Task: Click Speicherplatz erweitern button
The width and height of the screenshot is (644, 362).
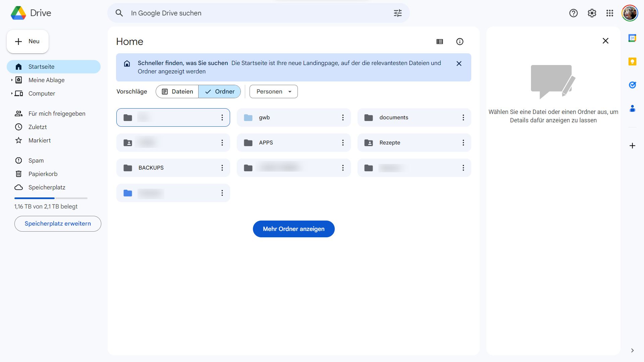Action: pos(58,224)
